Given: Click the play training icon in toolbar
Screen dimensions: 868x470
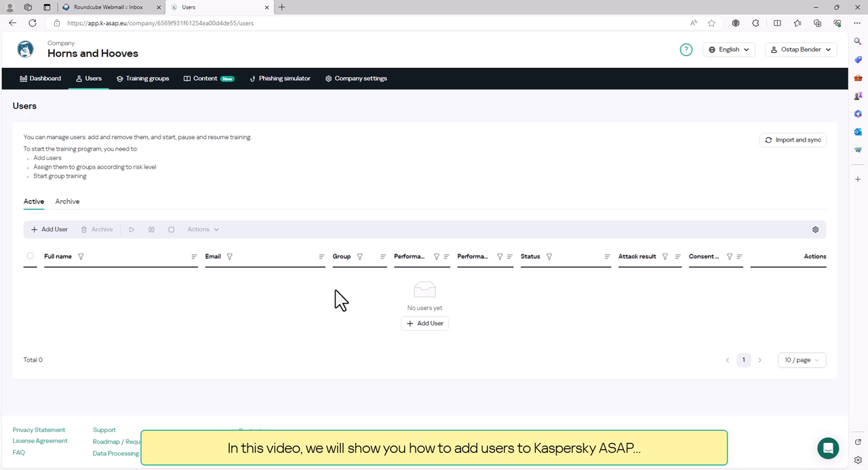Looking at the screenshot, I should click(132, 230).
